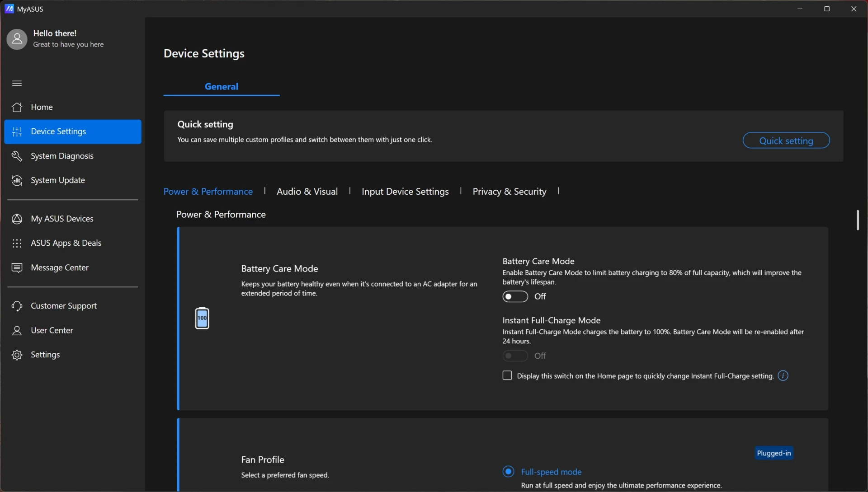Click the user profile avatar icon
868x492 pixels.
click(17, 39)
